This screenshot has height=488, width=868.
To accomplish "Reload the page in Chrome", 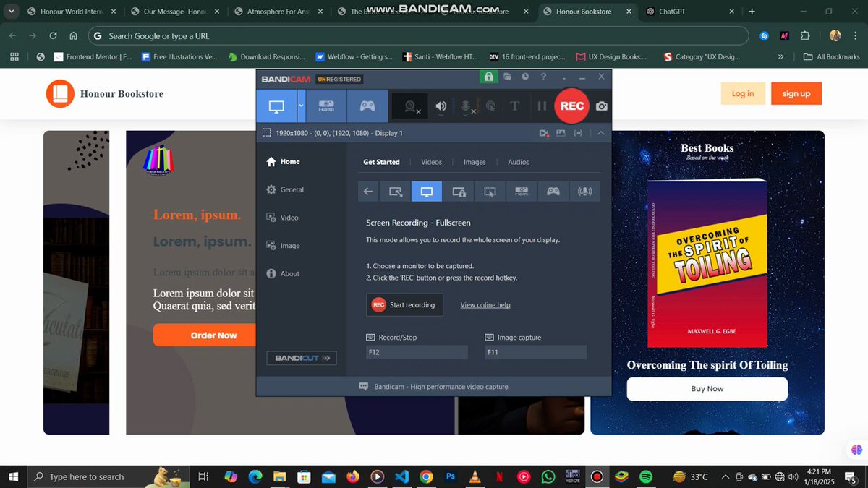I will point(53,35).
